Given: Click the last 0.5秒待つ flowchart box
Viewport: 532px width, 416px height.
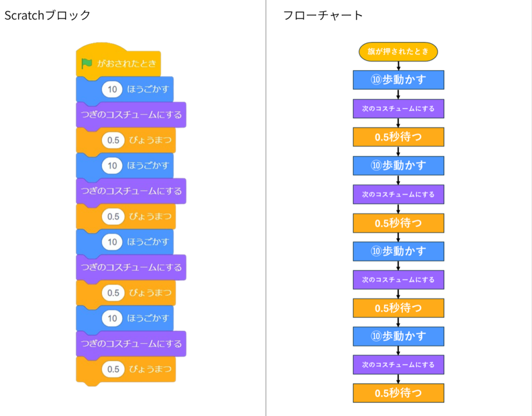Looking at the screenshot, I should click(398, 393).
